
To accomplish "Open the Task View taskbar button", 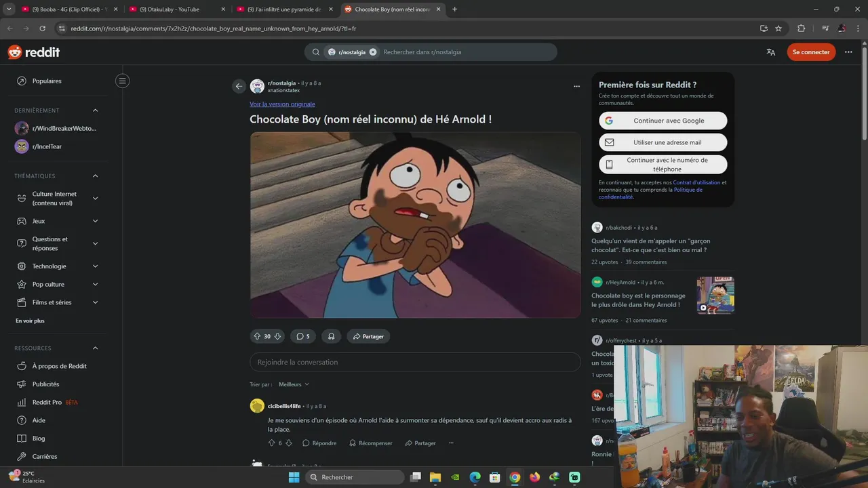I will (416, 477).
